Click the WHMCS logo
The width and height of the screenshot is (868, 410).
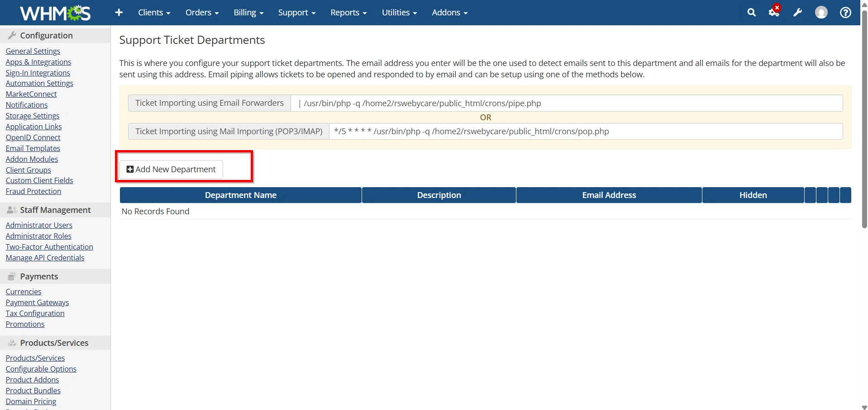pyautogui.click(x=55, y=13)
